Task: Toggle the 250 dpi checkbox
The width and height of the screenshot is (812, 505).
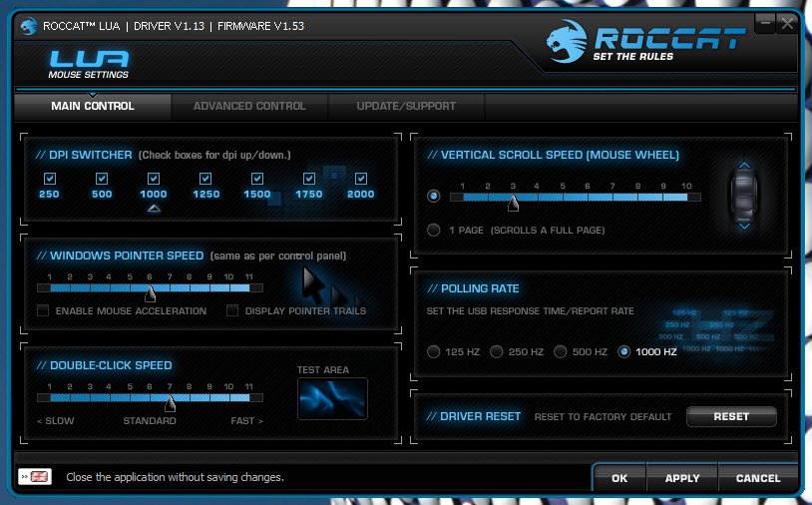Action: point(50,179)
